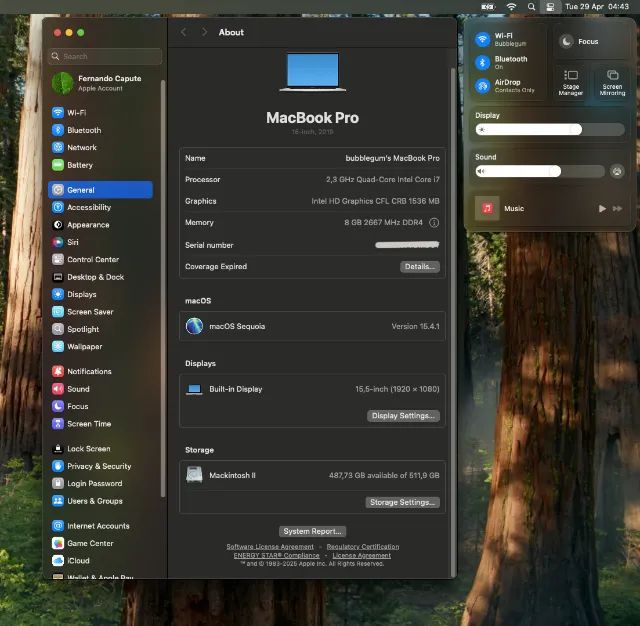Click the Wi-Fi icon in menu bar
The width and height of the screenshot is (640, 626).
click(511, 7)
